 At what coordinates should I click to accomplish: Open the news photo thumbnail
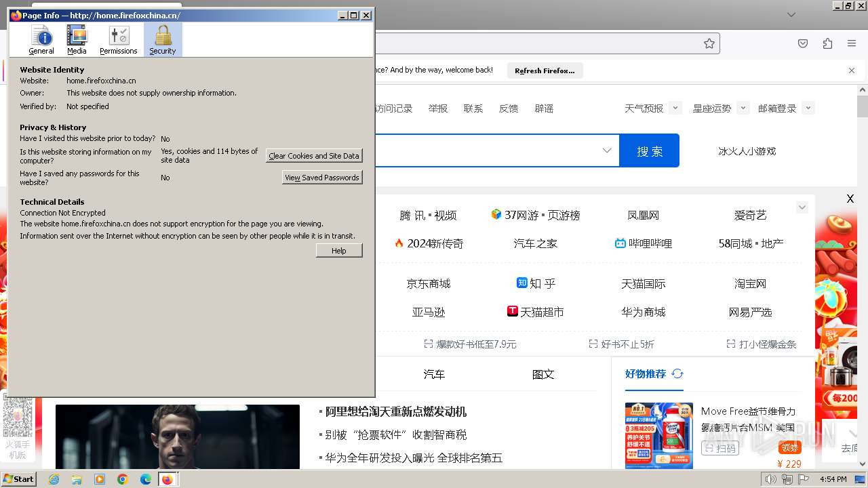(x=178, y=437)
